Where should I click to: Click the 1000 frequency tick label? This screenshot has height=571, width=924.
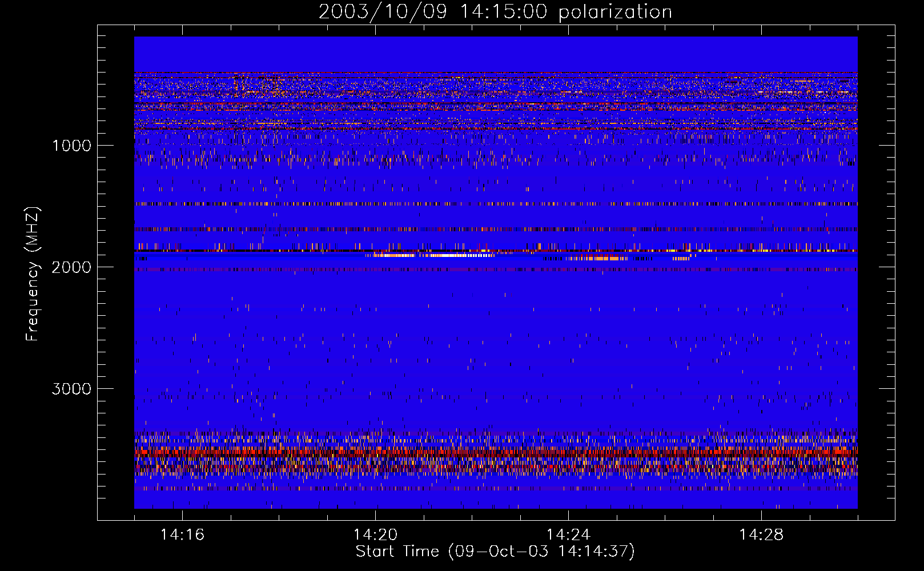pyautogui.click(x=71, y=146)
